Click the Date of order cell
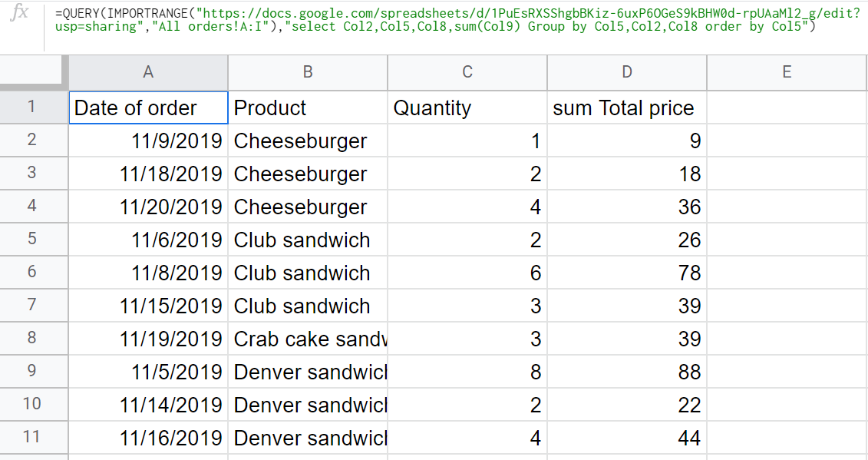 [148, 108]
